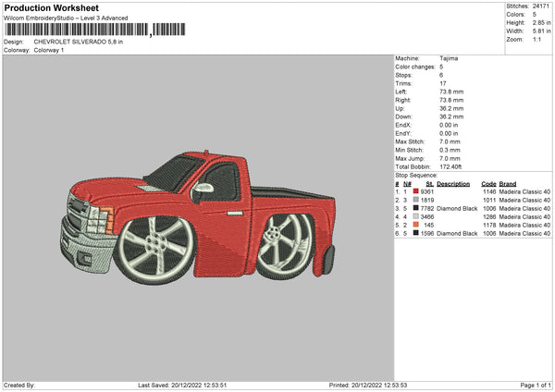Click the embroidered red truck design preview

[x=198, y=217]
